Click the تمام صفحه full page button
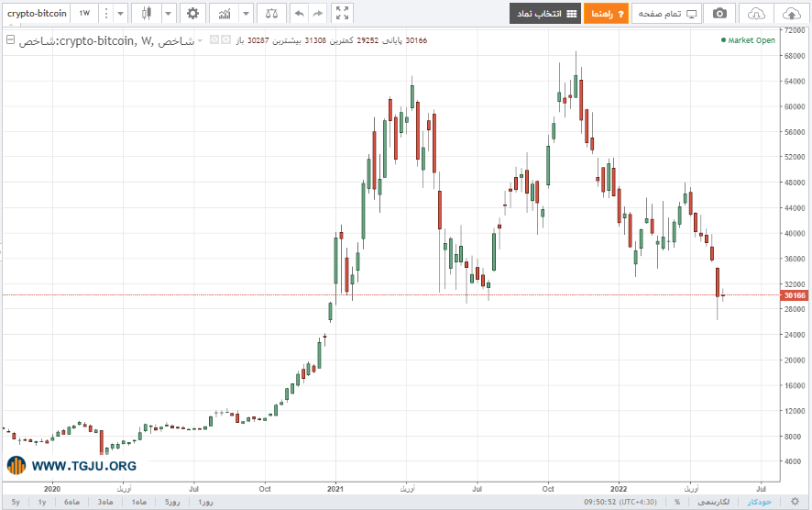The image size is (812, 510). click(x=666, y=14)
